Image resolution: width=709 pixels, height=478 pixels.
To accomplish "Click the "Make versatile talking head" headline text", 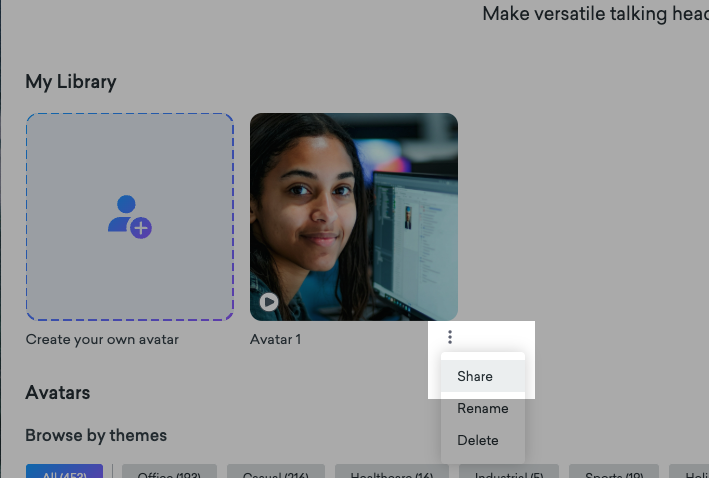I will (x=594, y=13).
